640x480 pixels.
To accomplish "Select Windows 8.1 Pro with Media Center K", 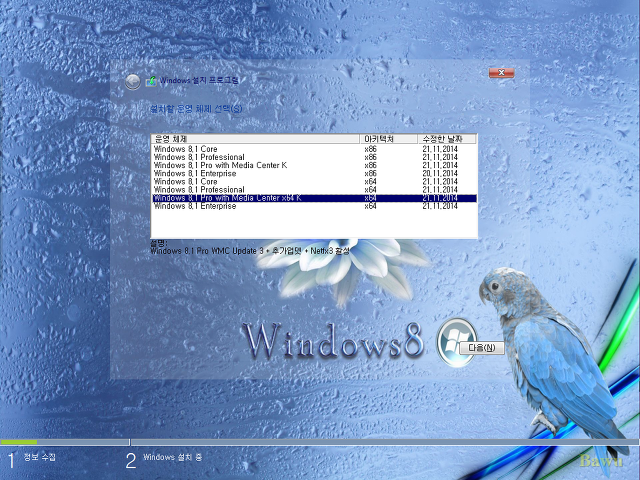I will 314,165.
